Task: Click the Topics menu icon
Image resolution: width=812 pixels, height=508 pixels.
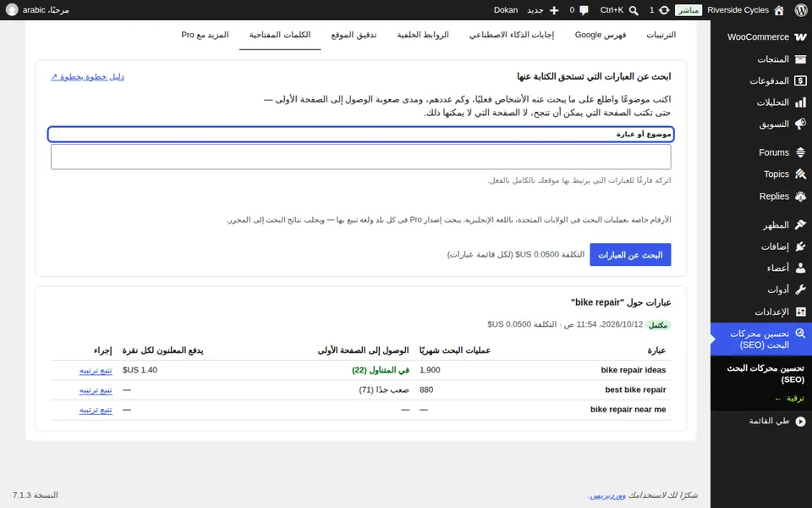Action: click(800, 174)
